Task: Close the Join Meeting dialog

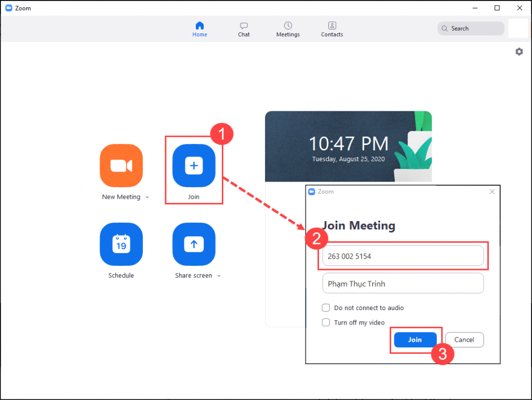Action: pos(492,192)
